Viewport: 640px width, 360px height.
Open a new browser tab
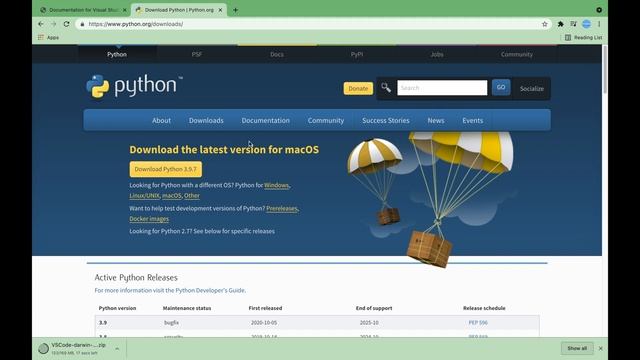pyautogui.click(x=236, y=10)
